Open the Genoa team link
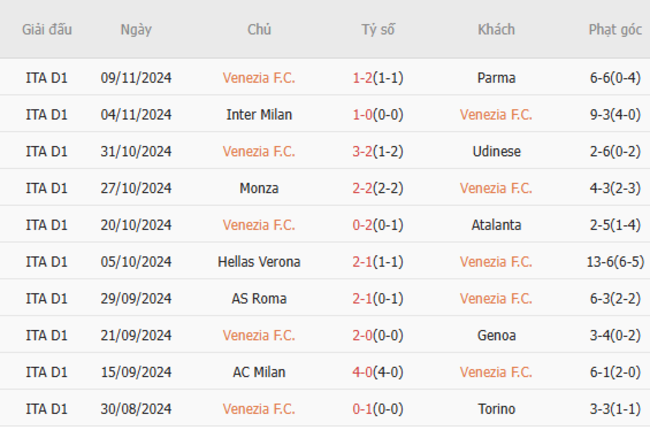Viewport: 650px width, 430px height. point(496,335)
